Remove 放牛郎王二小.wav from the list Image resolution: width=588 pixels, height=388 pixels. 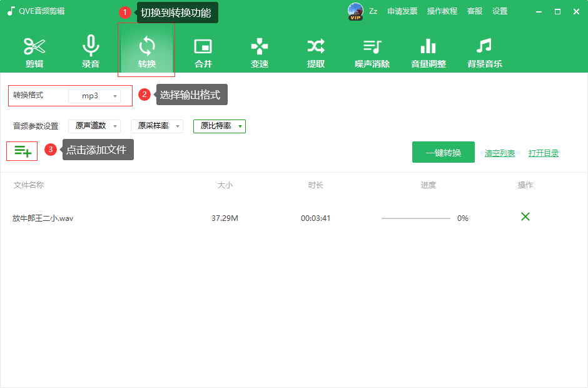click(x=525, y=217)
